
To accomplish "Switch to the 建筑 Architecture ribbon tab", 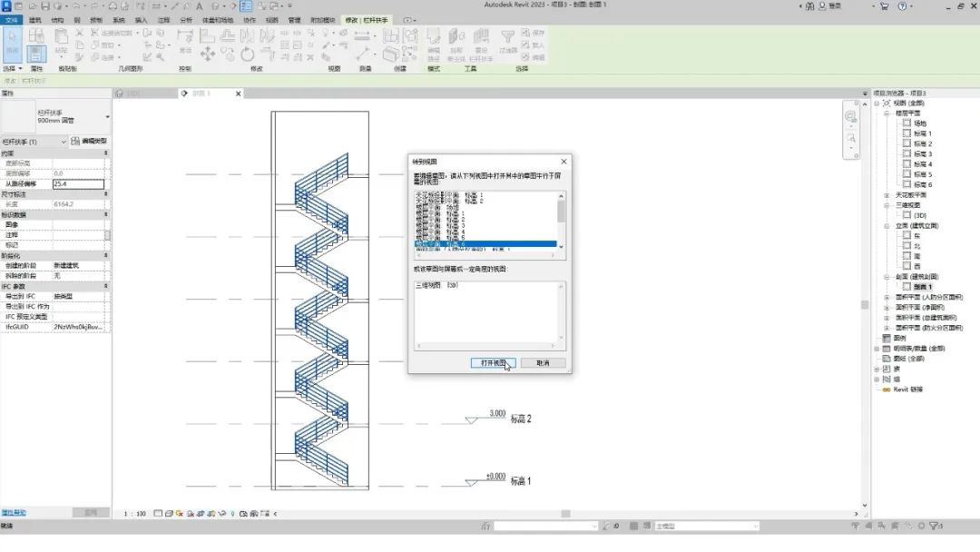I will click(35, 19).
